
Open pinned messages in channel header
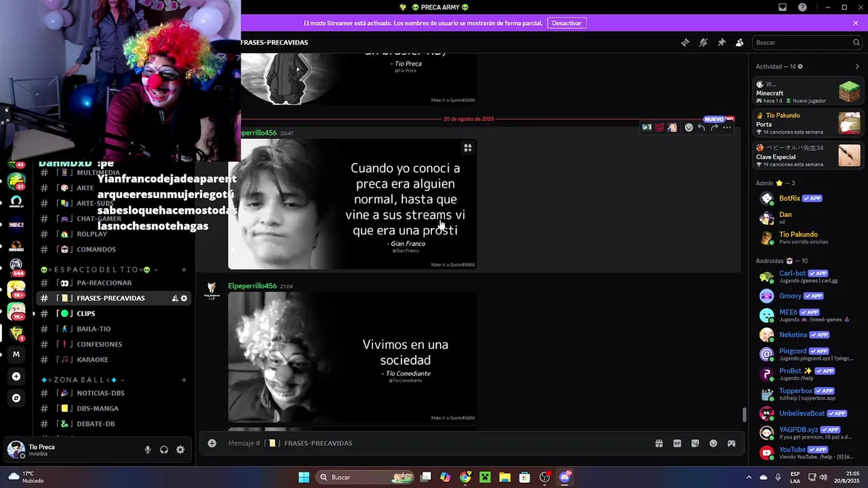(722, 42)
